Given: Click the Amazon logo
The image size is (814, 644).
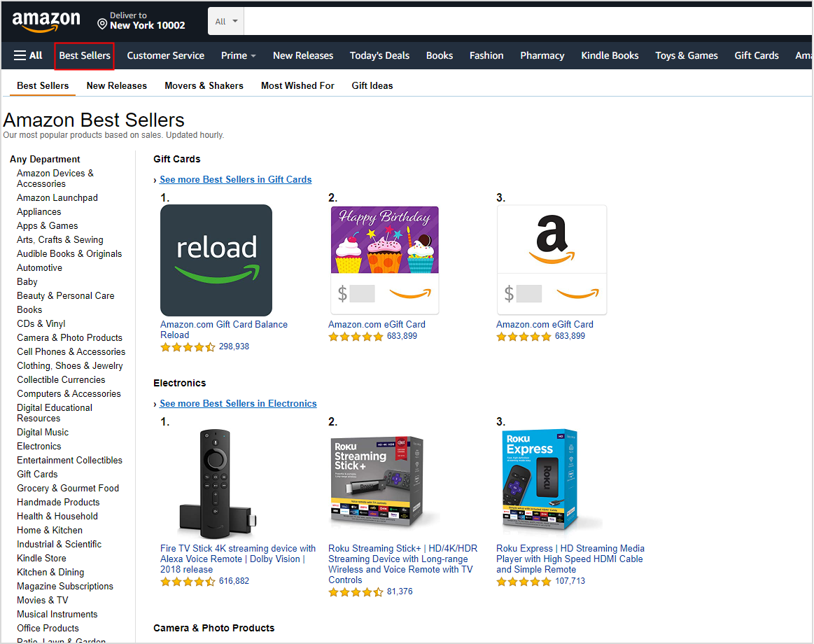Looking at the screenshot, I should (46, 21).
